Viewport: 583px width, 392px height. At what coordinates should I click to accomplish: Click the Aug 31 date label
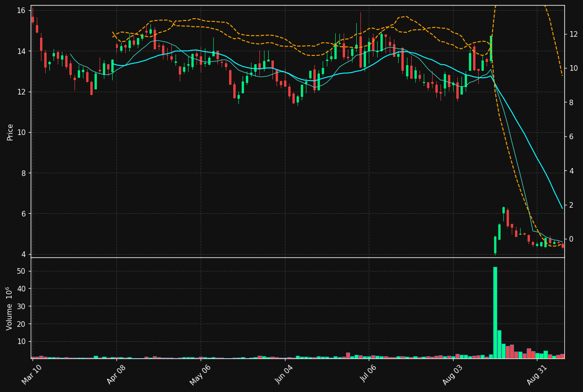click(537, 374)
